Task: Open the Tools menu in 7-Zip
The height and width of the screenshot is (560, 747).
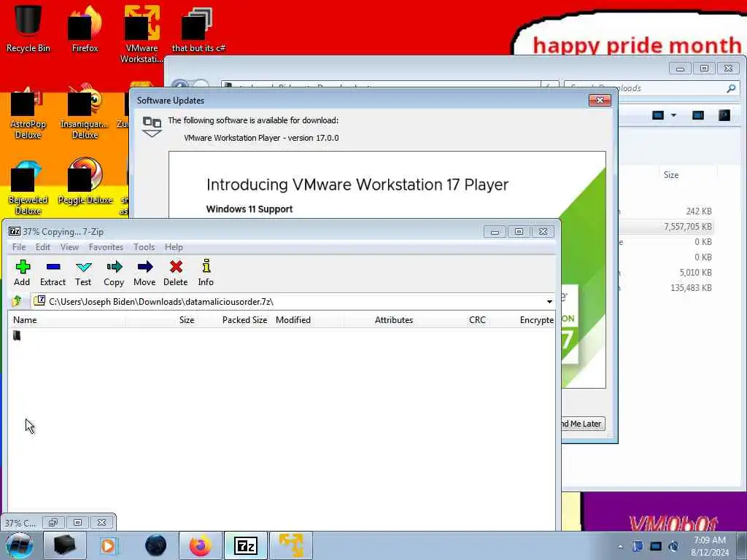Action: 144,246
